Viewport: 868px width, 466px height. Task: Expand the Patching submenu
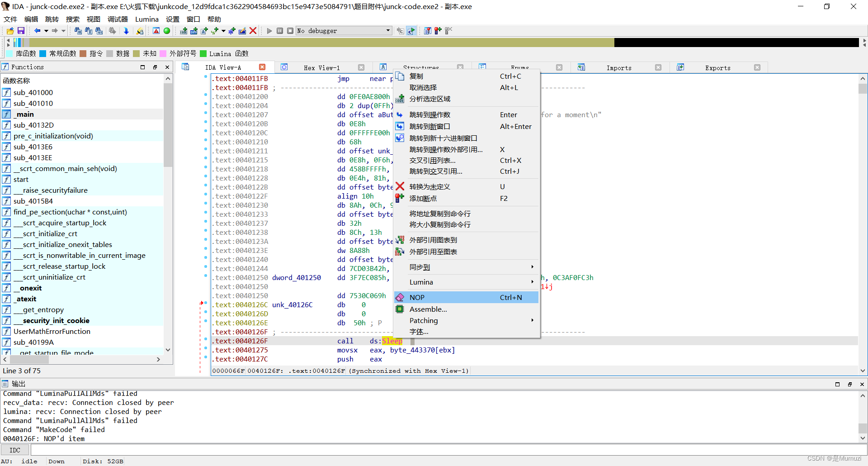[466, 320]
